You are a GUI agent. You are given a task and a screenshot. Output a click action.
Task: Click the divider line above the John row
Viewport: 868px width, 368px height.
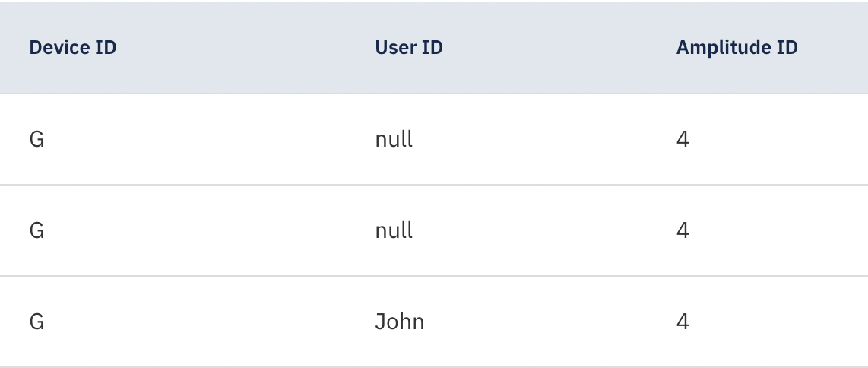434,276
